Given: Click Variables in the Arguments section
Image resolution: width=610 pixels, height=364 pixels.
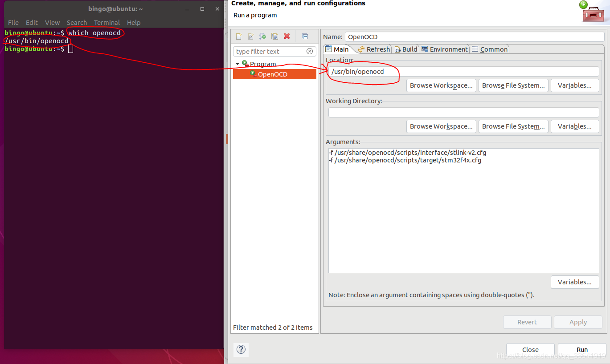Looking at the screenshot, I should [575, 282].
